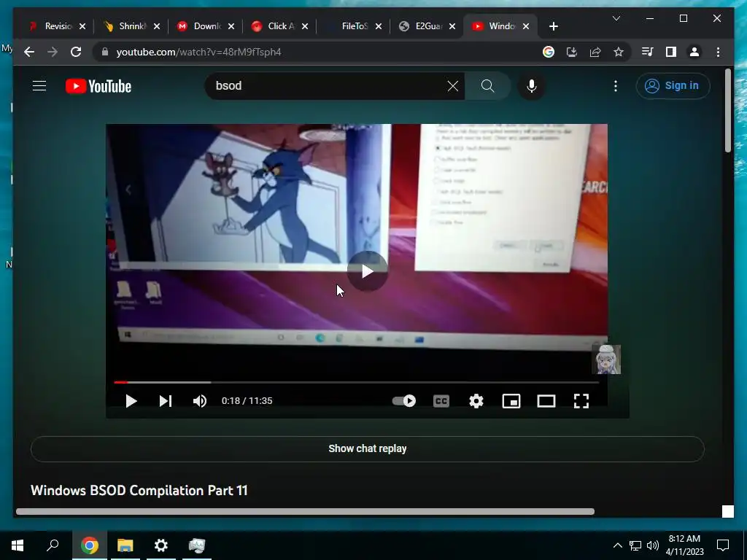Share this page icon
Image resolution: width=747 pixels, height=560 pixels.
click(x=595, y=52)
